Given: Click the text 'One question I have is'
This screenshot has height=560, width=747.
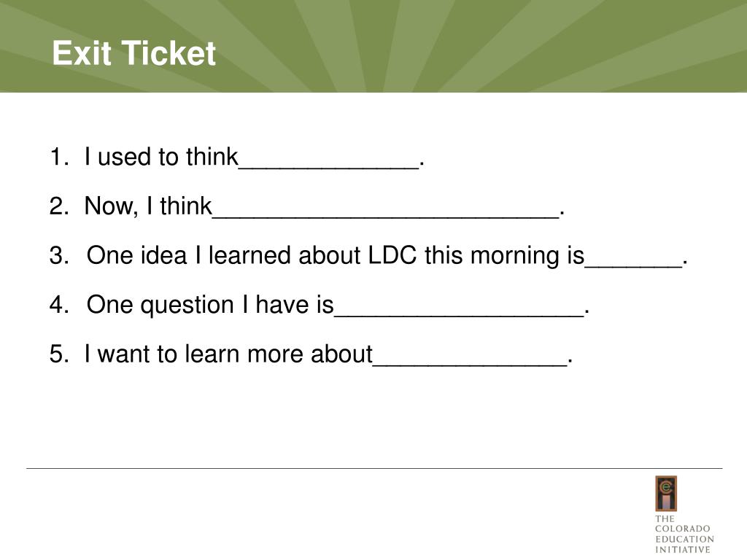Looking at the screenshot, I should pos(210,306).
